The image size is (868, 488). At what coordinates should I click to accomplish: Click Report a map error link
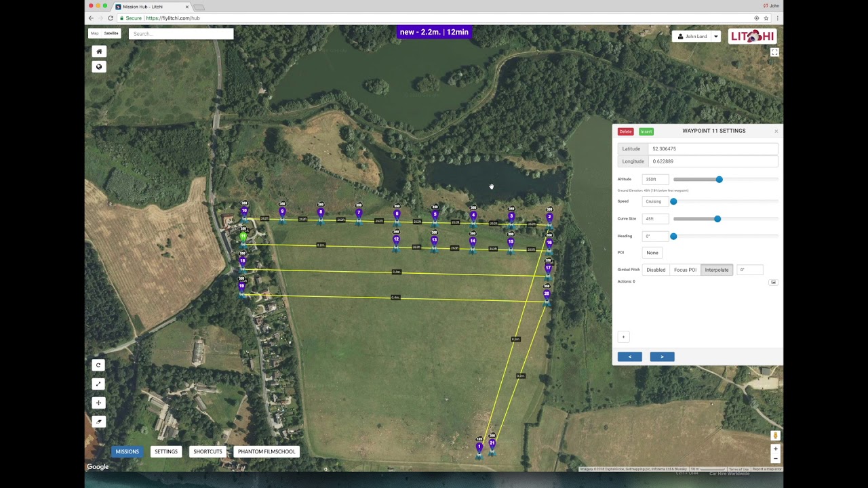coord(766,469)
